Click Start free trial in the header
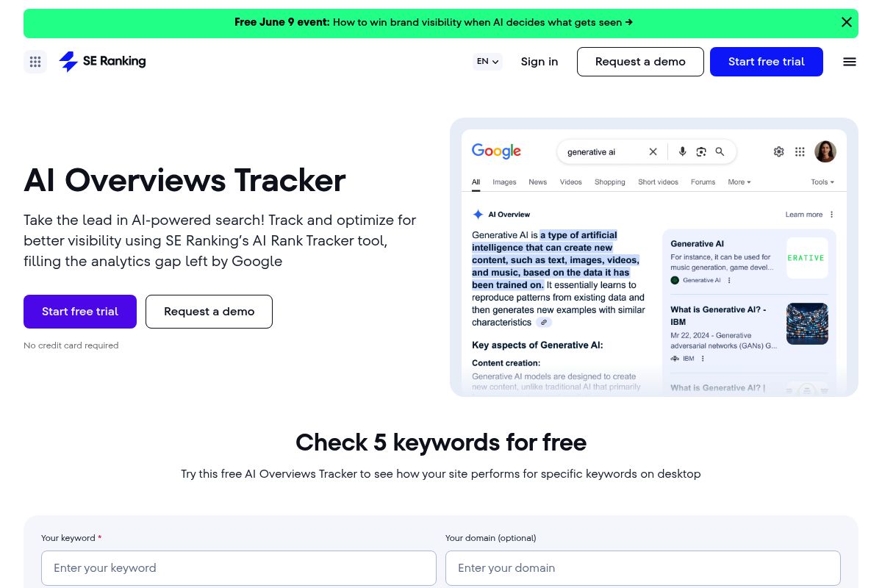Screen dimensions: 882x588 pos(767,62)
